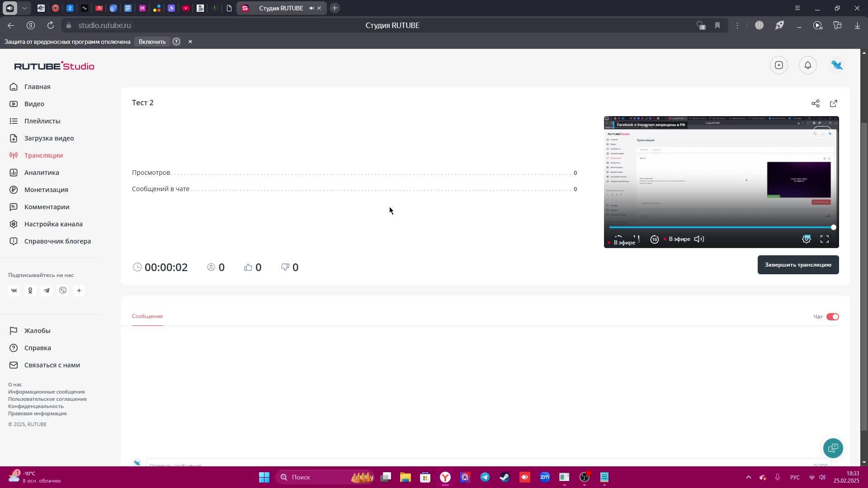
Task: Open the Windows Start menu
Action: tap(264, 477)
